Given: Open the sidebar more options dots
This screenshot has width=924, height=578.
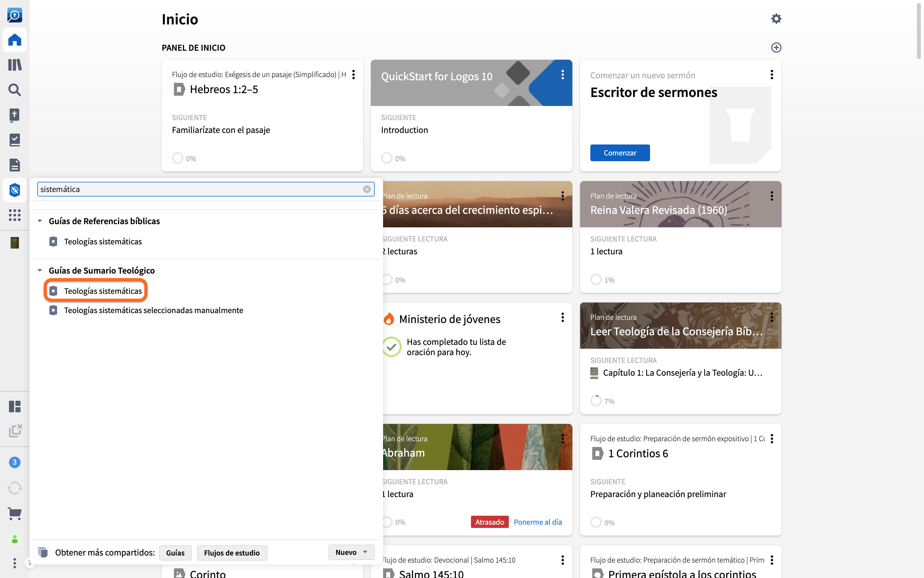Looking at the screenshot, I should tap(14, 563).
